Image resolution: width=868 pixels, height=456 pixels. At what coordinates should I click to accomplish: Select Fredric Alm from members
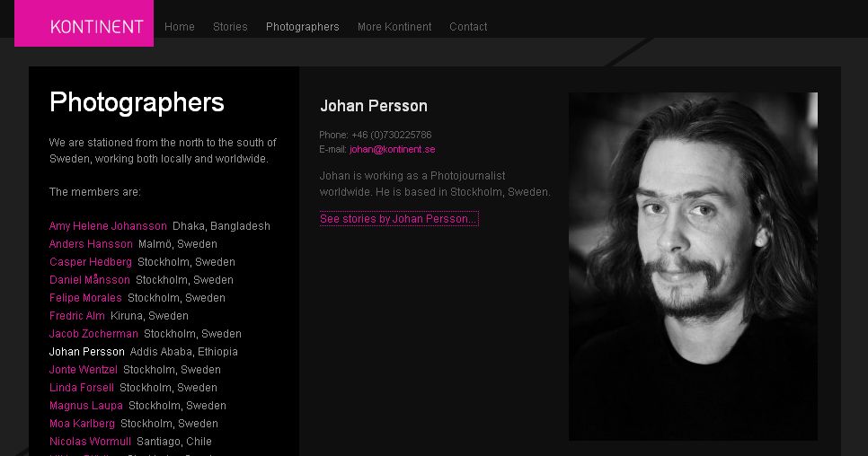(77, 316)
